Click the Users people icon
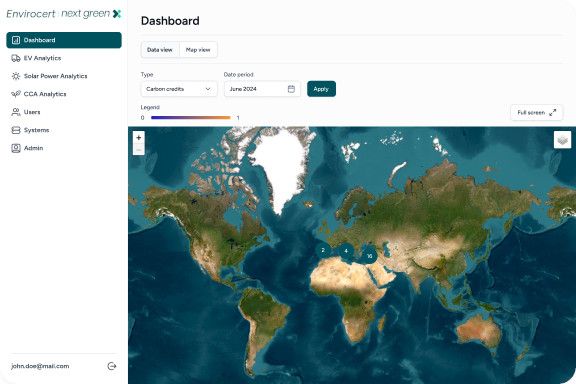 pyautogui.click(x=16, y=112)
